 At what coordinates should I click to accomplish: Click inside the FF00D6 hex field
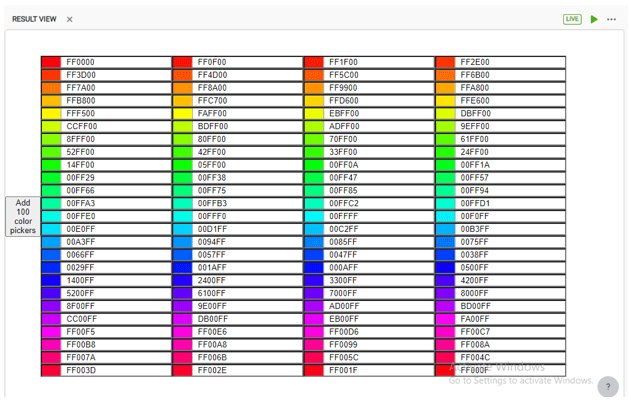379,332
